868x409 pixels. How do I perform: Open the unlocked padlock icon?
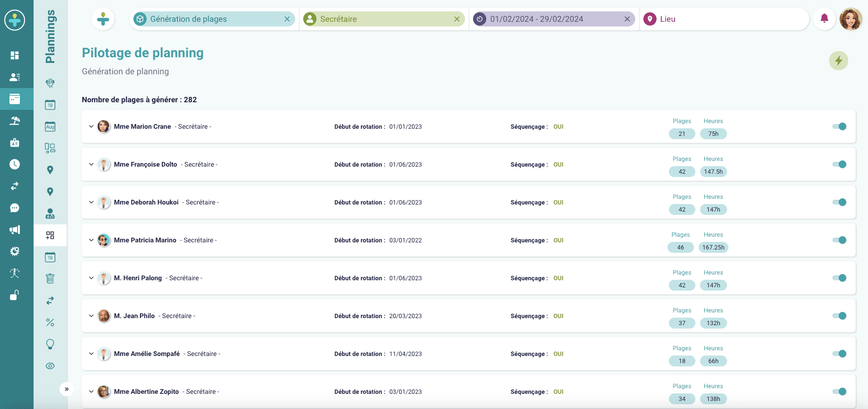coord(15,295)
